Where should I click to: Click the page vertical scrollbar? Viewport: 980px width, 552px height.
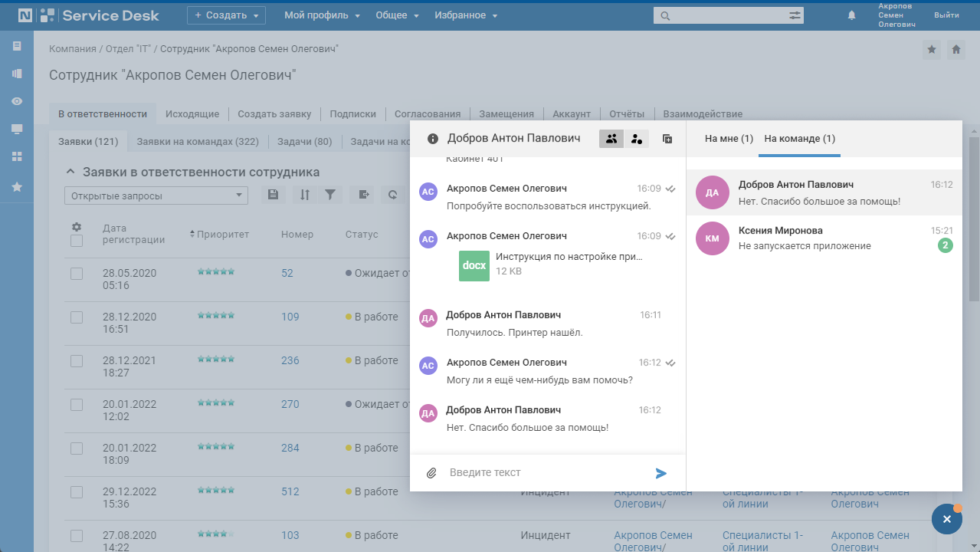tap(974, 219)
